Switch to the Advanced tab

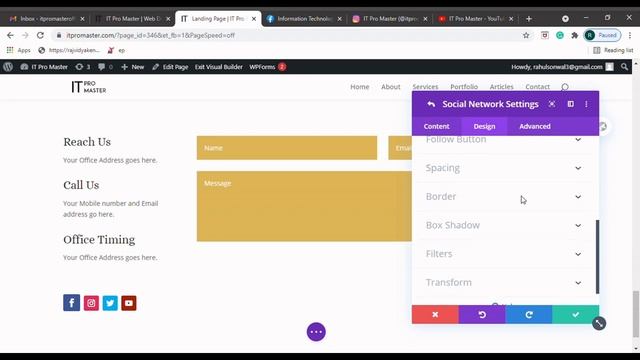535,127
